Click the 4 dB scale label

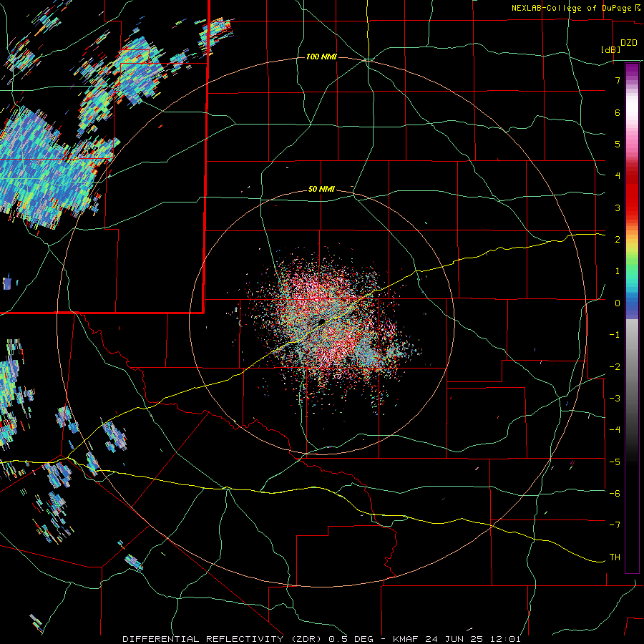click(x=618, y=176)
